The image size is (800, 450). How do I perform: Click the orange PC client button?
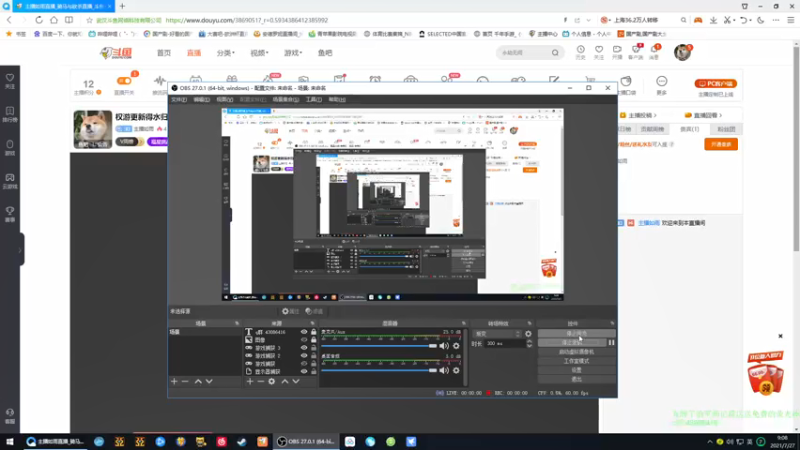(715, 84)
